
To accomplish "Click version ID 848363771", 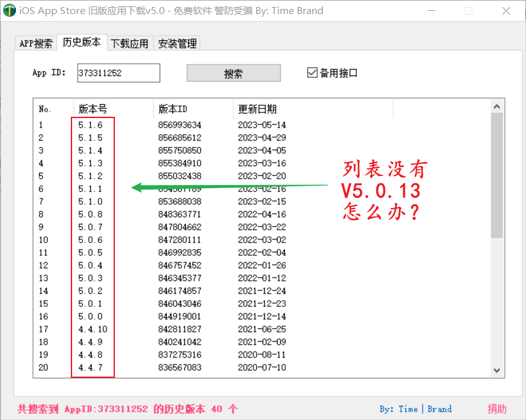I will pyautogui.click(x=180, y=214).
